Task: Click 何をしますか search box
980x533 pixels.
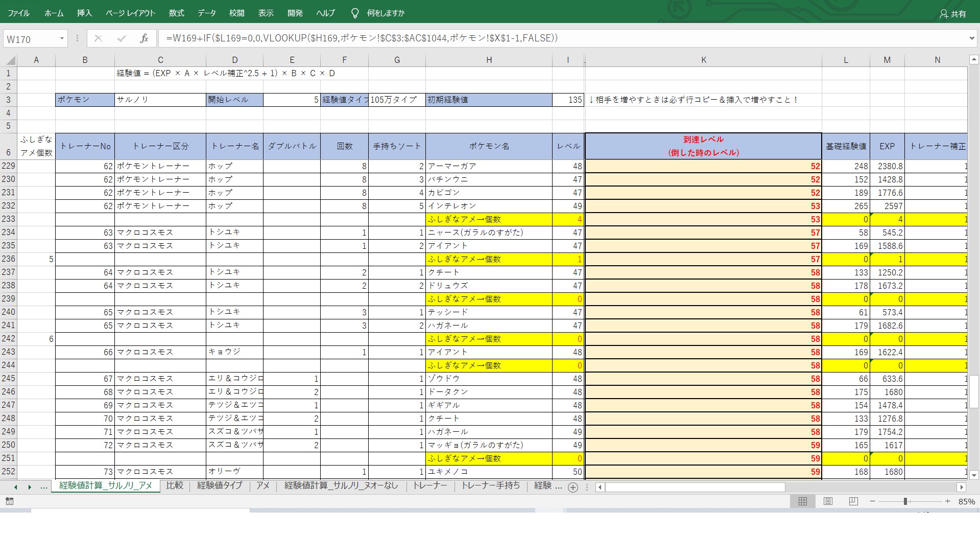Action: tap(386, 13)
